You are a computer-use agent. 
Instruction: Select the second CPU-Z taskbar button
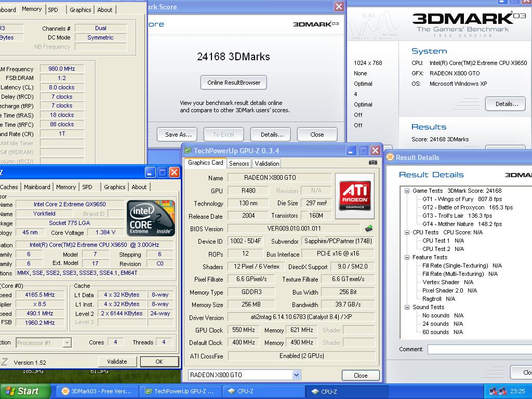click(347, 391)
